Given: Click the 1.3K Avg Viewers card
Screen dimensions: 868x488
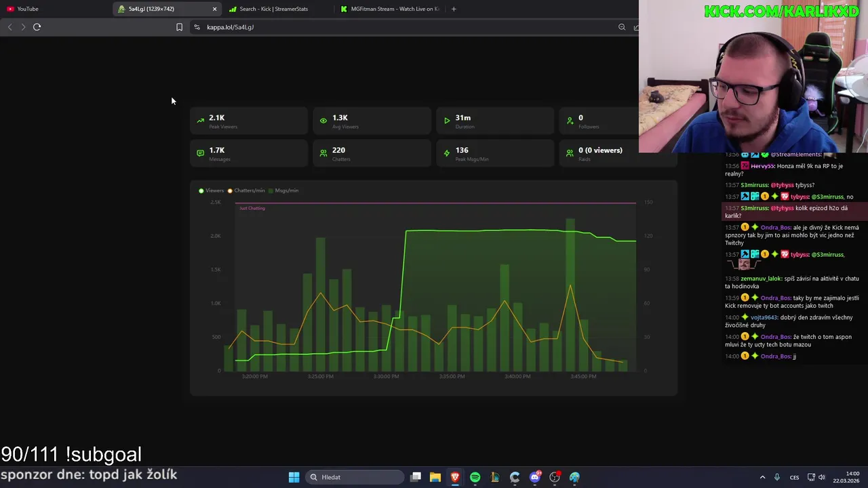Looking at the screenshot, I should point(372,121).
